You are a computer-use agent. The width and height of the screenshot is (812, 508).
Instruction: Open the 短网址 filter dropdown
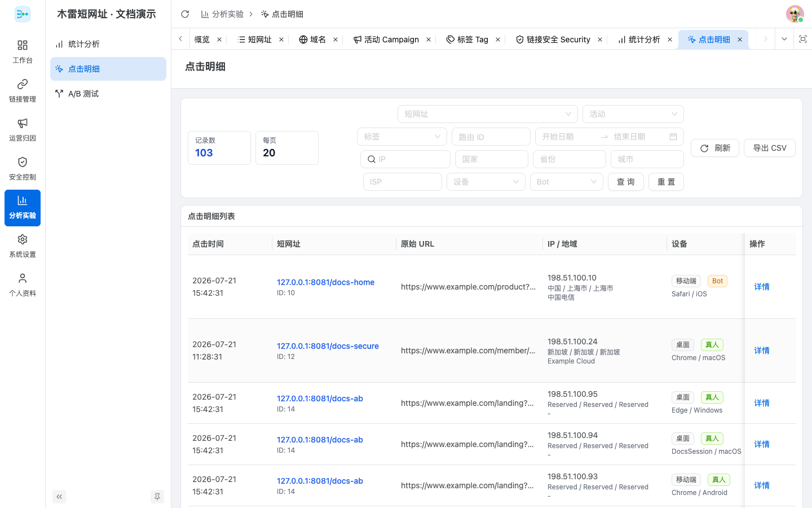click(x=488, y=114)
